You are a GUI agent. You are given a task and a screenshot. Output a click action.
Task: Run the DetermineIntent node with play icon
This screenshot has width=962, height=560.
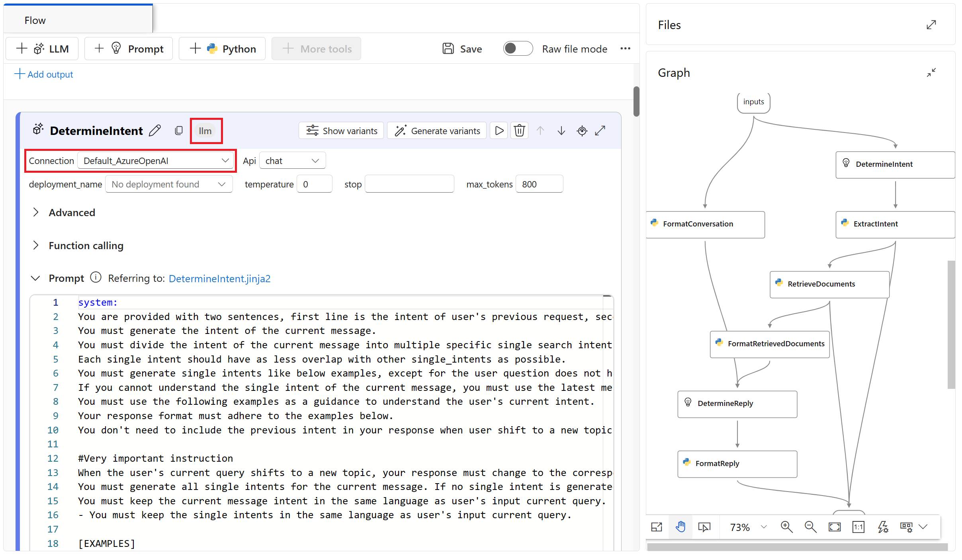pyautogui.click(x=499, y=131)
